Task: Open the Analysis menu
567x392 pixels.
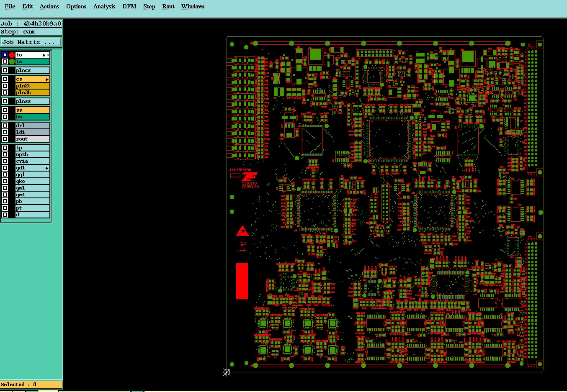Action: coord(104,6)
